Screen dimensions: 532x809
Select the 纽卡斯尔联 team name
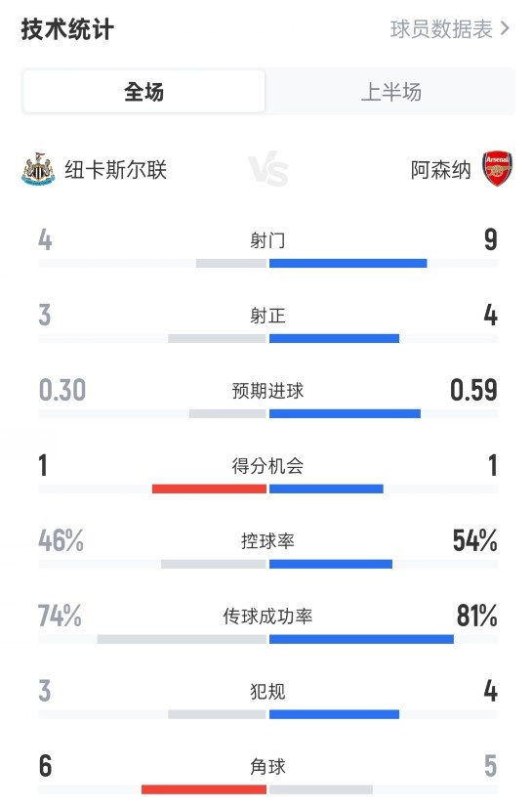click(115, 170)
